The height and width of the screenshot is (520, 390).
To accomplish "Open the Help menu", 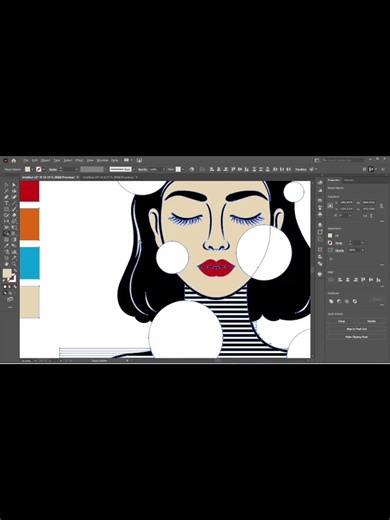I will coord(115,160).
